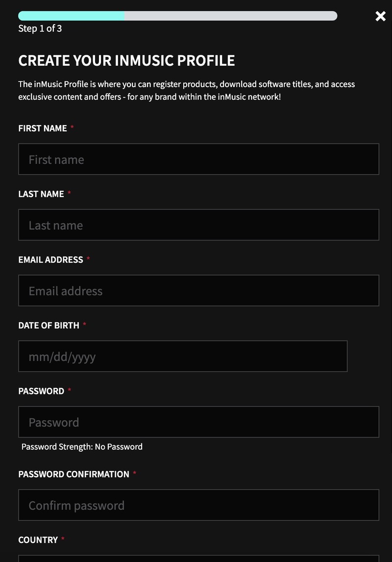Click the filled portion of the step progress bar

pos(72,16)
